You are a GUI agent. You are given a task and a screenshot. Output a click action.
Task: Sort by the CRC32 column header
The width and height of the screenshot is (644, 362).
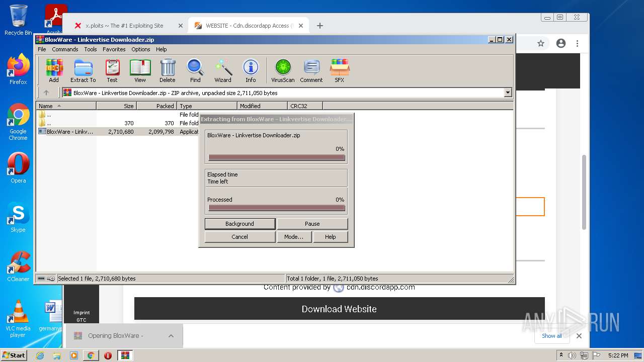click(x=305, y=106)
